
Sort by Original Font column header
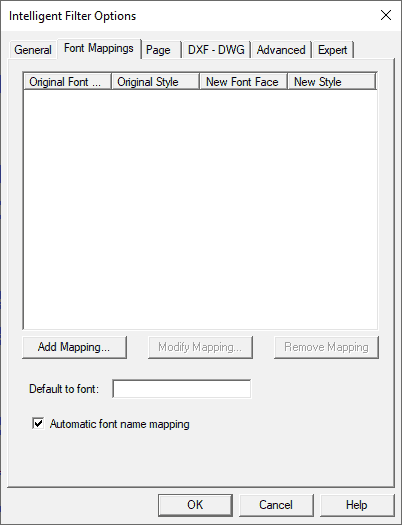(x=67, y=82)
